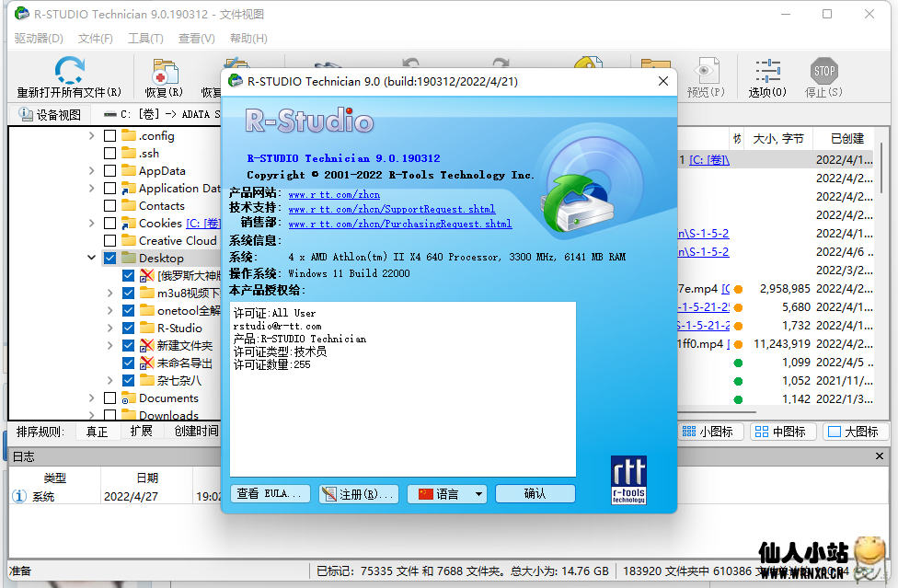Open the PurchasingRequest.shtml sales link
The width and height of the screenshot is (898, 588).
tap(399, 225)
